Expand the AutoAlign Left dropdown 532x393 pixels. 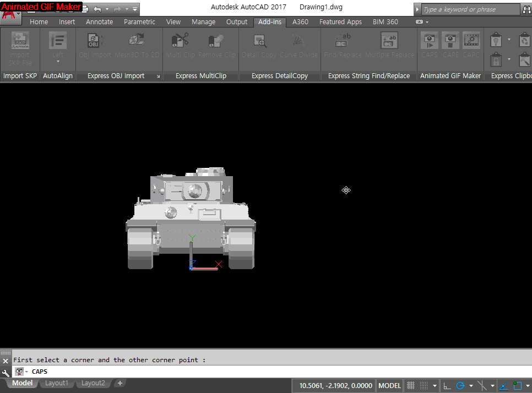58,62
